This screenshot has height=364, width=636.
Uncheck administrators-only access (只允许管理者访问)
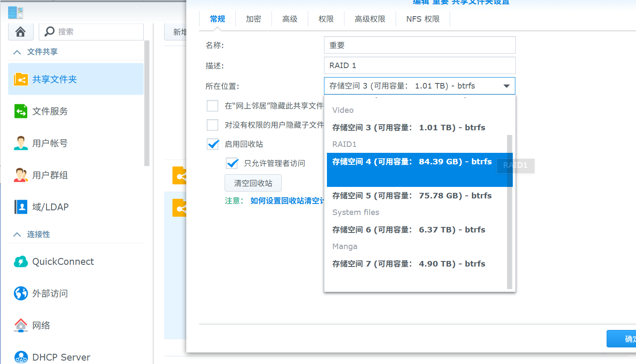pos(232,163)
